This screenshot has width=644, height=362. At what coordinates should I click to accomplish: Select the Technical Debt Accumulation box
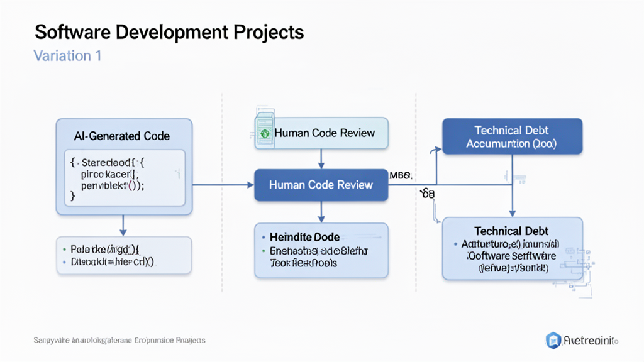point(512,136)
